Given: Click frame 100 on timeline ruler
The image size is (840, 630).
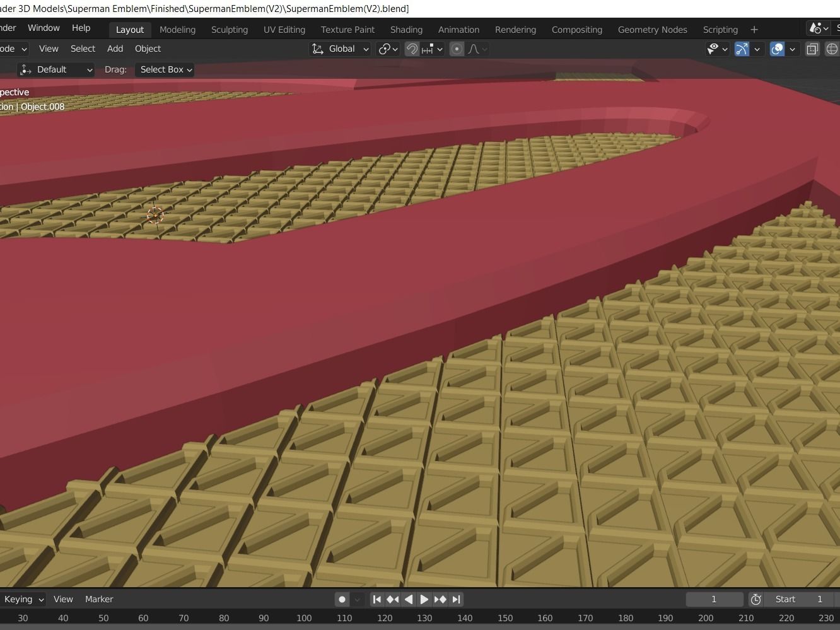Looking at the screenshot, I should tap(304, 618).
